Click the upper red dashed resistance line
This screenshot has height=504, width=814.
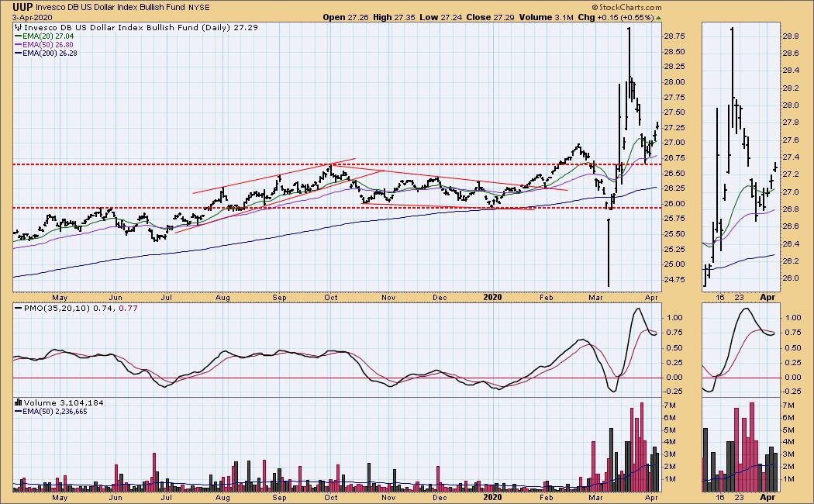pos(337,164)
